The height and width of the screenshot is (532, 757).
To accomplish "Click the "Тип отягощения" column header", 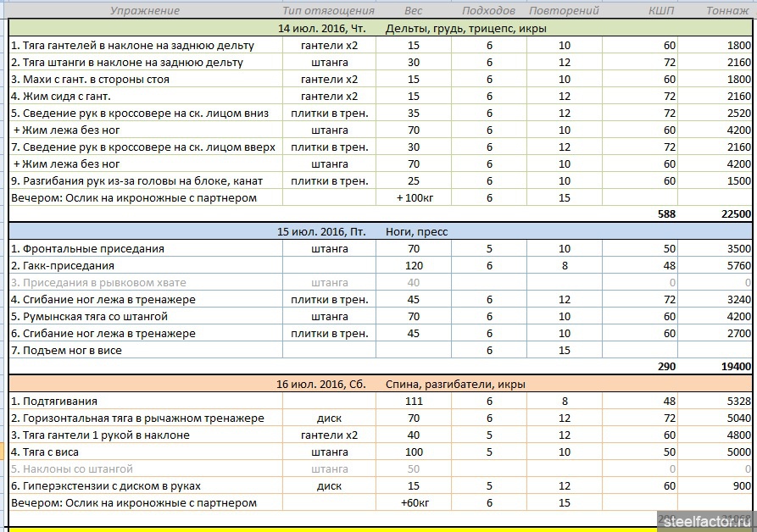I will point(329,11).
